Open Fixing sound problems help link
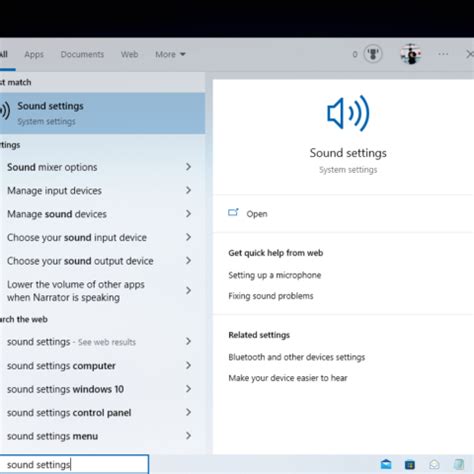Screen dimensions: 474x474 [271, 296]
